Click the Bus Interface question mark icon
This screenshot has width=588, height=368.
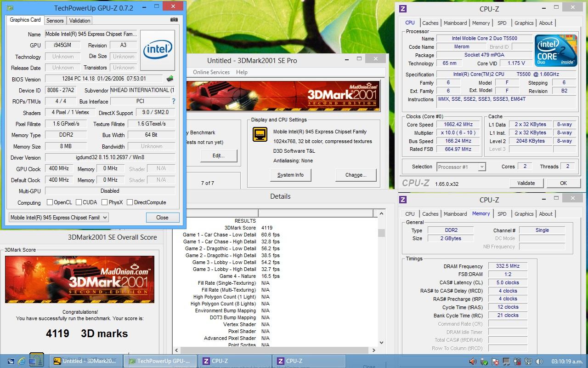(x=173, y=101)
